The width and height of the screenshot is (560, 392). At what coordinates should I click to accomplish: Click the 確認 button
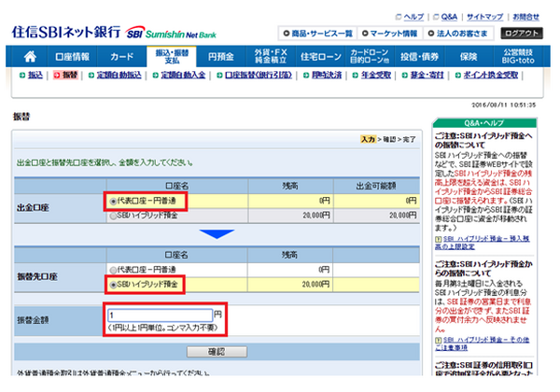click(x=217, y=352)
